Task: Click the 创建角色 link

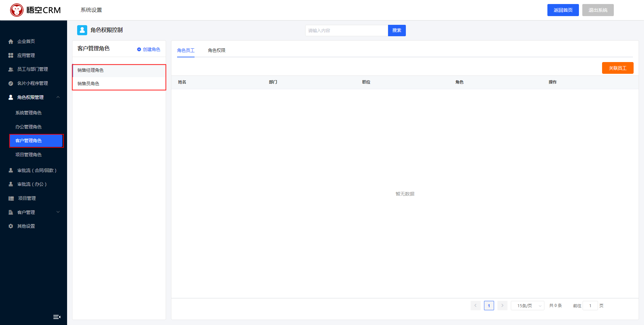Action: coord(149,49)
